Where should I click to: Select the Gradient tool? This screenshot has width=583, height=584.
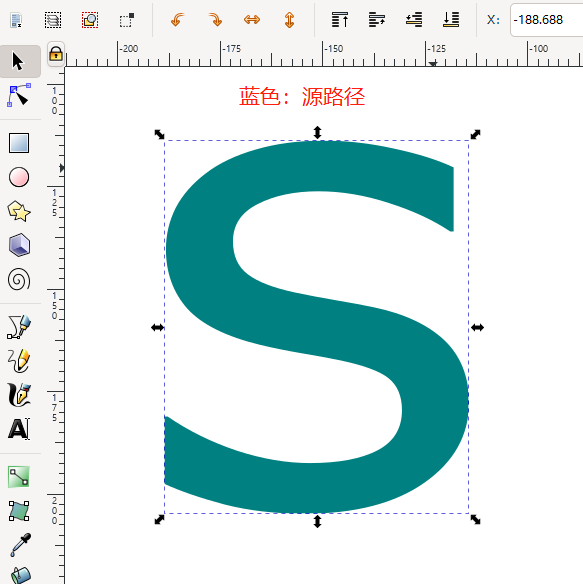19,477
